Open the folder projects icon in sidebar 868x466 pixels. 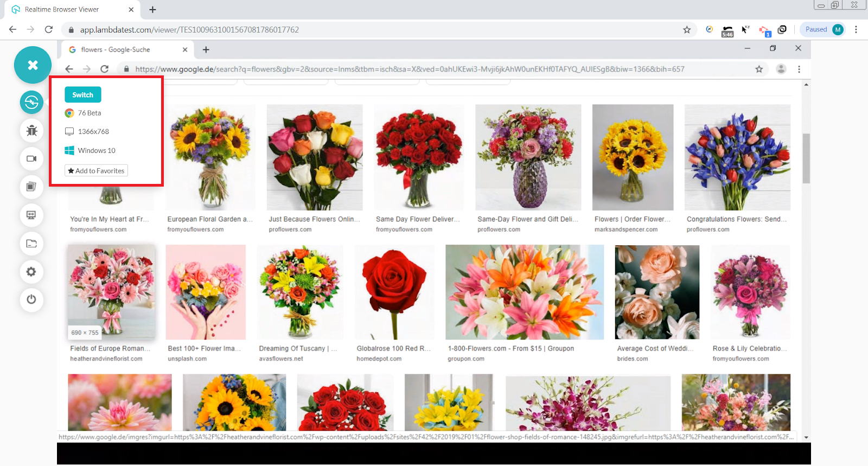point(31,243)
